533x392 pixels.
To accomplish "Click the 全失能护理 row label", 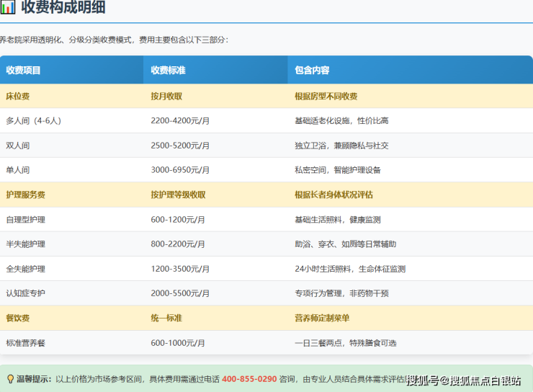I will [26, 269].
